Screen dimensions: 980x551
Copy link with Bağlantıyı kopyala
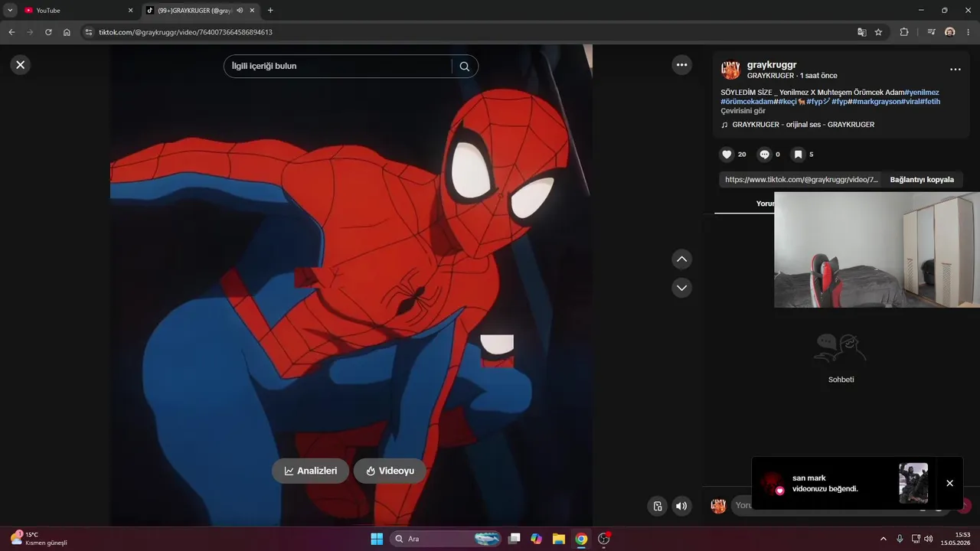point(922,180)
